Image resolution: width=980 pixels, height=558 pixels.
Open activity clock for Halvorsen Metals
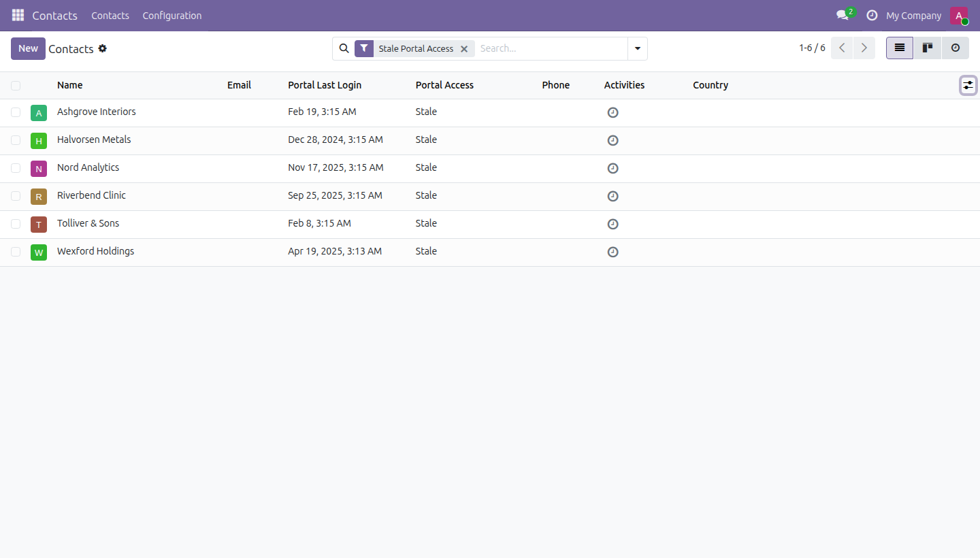coord(612,140)
